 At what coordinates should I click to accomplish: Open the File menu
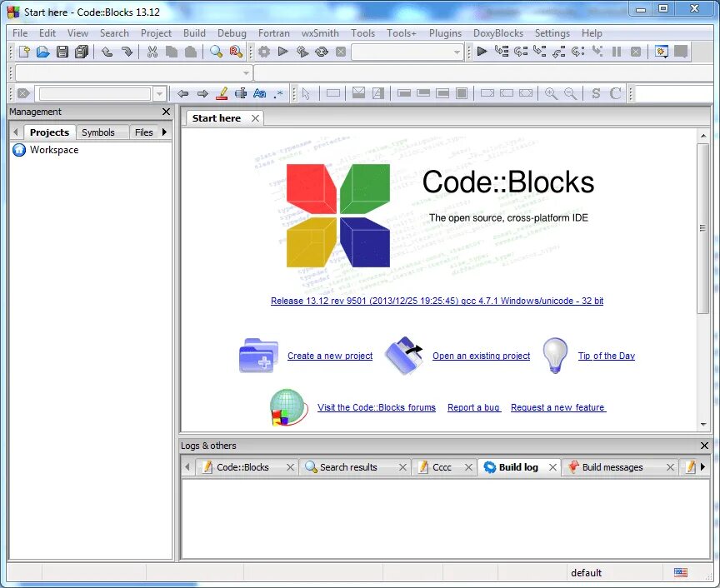pyautogui.click(x=20, y=33)
